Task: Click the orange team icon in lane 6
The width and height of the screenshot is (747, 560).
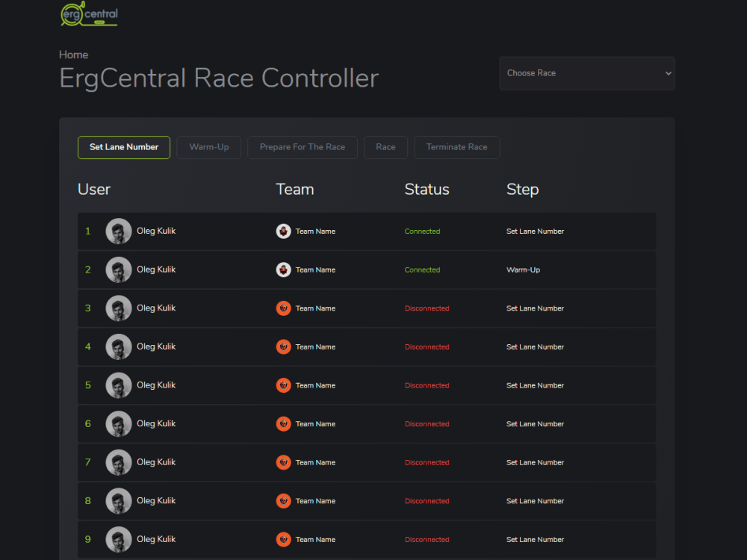Action: pyautogui.click(x=283, y=424)
